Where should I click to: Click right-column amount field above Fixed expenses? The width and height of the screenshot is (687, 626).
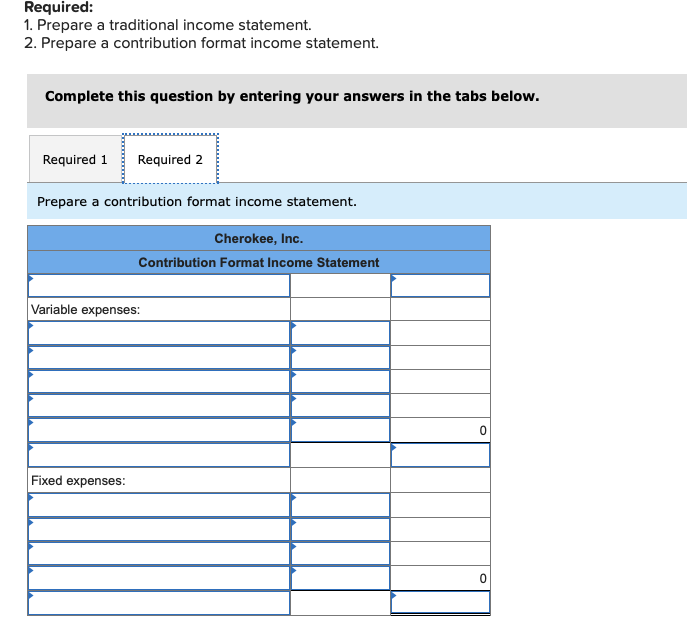(440, 455)
